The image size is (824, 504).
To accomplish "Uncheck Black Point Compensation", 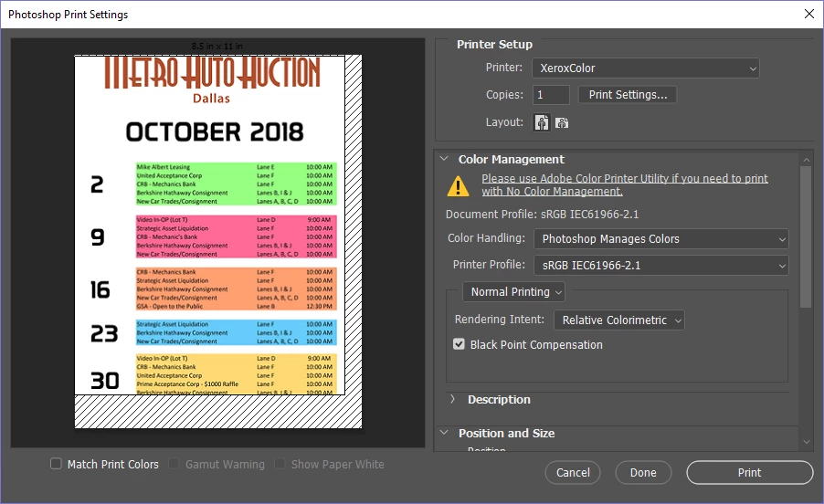I will [459, 344].
